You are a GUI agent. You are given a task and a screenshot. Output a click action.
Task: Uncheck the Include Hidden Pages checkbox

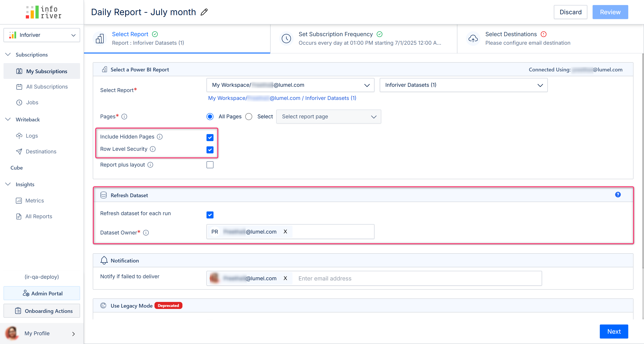click(x=210, y=137)
